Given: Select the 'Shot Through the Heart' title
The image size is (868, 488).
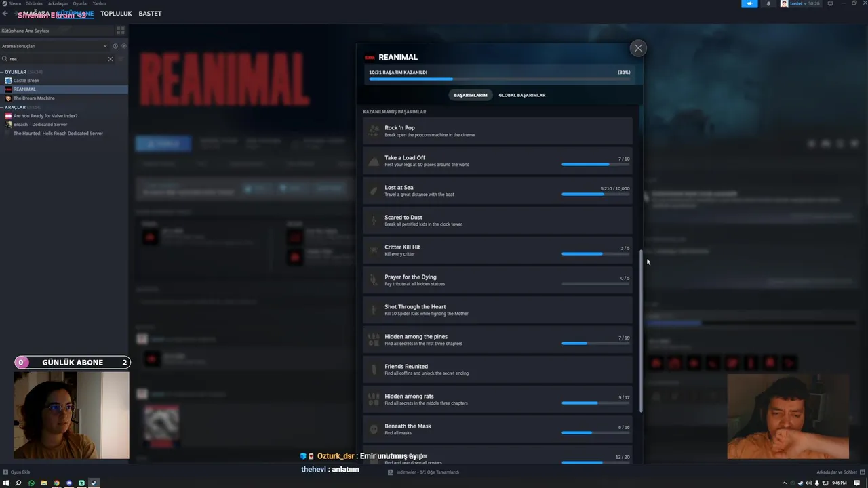Looking at the screenshot, I should point(415,307).
